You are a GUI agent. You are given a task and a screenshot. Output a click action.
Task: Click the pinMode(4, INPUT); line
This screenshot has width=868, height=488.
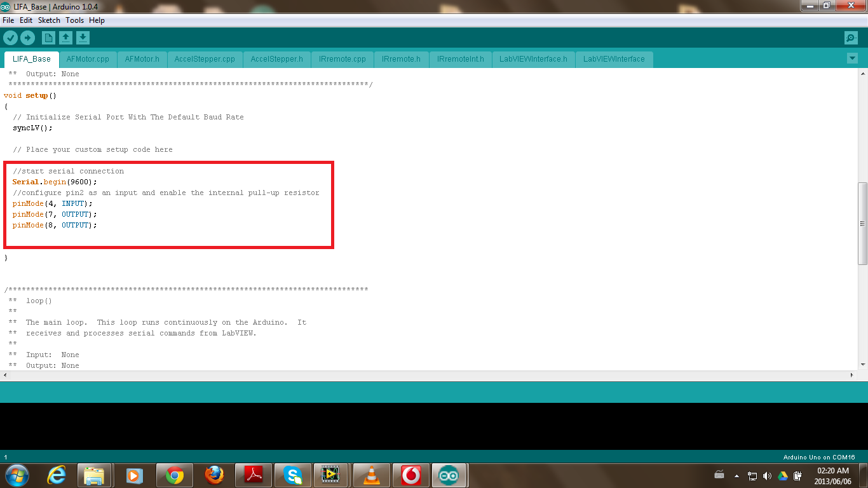pyautogui.click(x=53, y=203)
